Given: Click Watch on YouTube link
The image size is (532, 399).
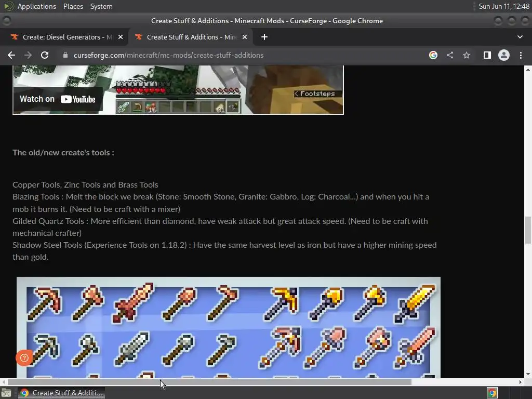Looking at the screenshot, I should pos(58,99).
